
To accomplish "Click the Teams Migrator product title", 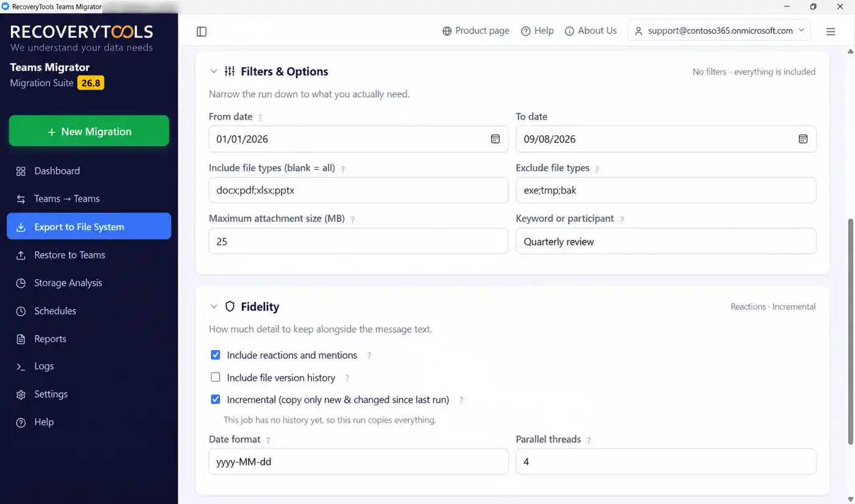I will click(50, 67).
